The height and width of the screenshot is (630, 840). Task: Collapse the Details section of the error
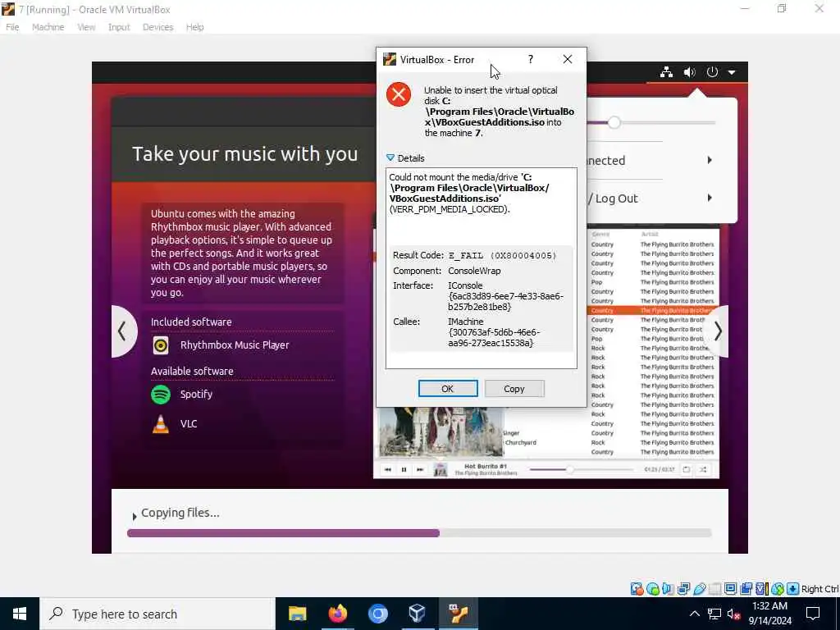390,158
